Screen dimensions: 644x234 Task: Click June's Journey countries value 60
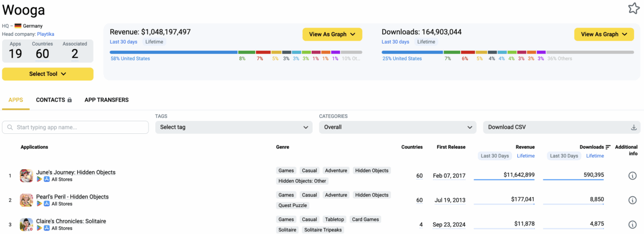pos(419,176)
